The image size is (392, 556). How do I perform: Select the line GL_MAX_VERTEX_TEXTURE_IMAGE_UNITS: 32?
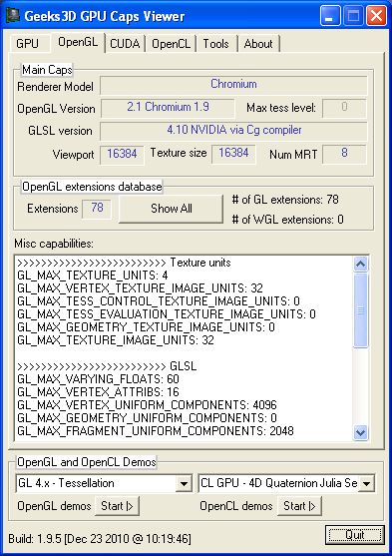click(140, 288)
